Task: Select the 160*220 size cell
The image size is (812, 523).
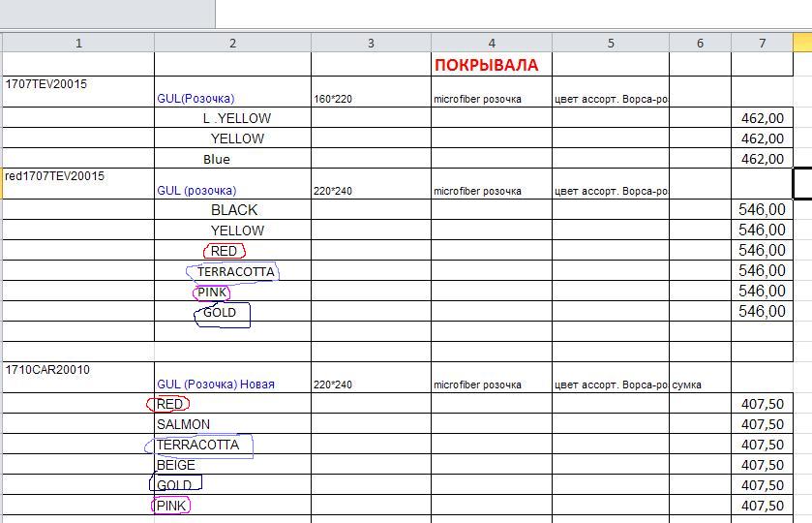Action: 371,92
